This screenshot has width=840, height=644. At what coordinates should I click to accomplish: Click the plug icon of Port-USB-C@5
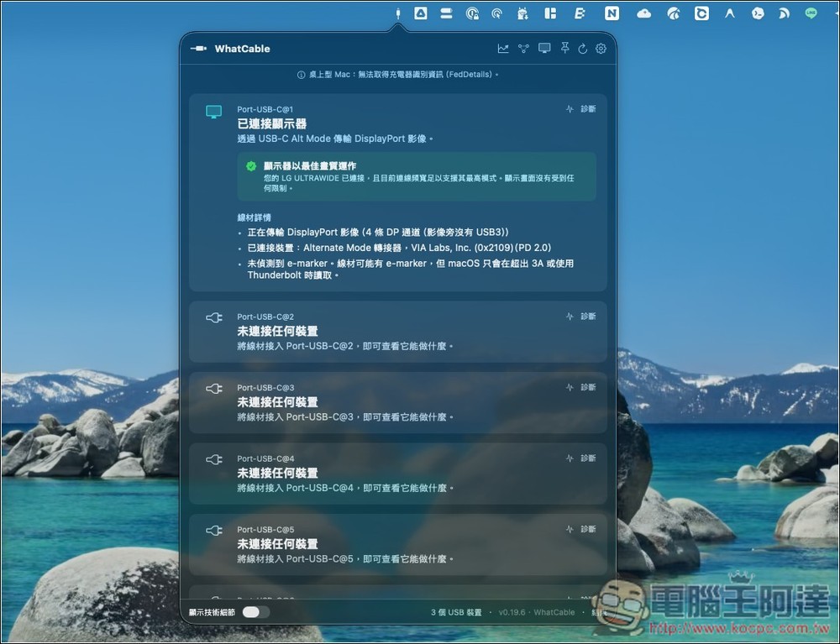coord(213,531)
